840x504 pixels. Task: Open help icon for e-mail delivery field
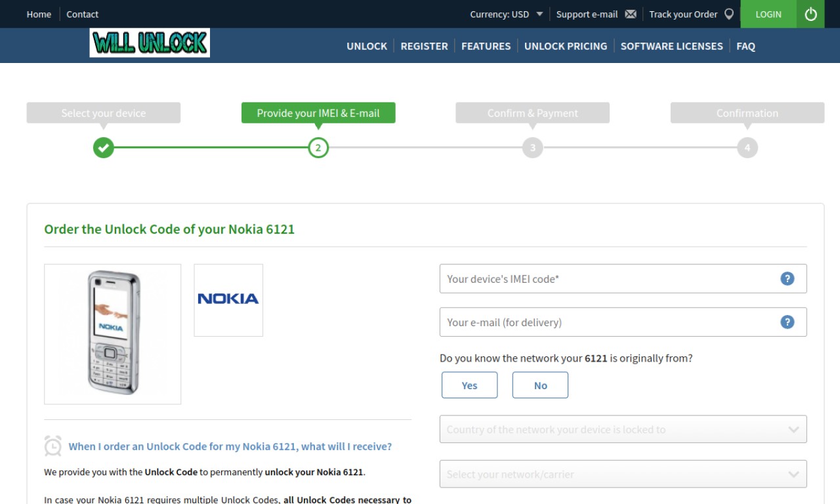click(787, 322)
